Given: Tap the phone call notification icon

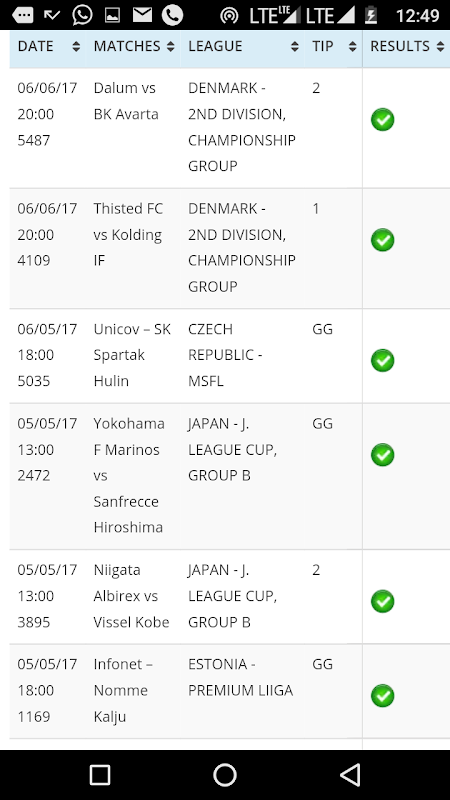Looking at the screenshot, I should pyautogui.click(x=172, y=15).
